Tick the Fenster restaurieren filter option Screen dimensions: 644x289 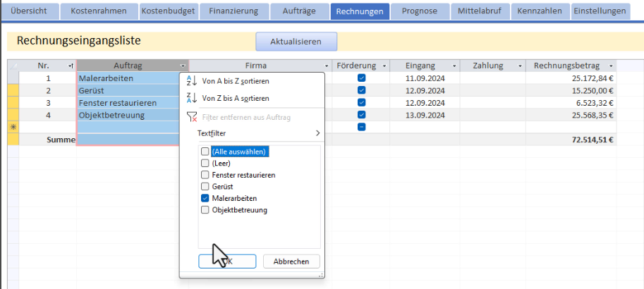coord(205,175)
